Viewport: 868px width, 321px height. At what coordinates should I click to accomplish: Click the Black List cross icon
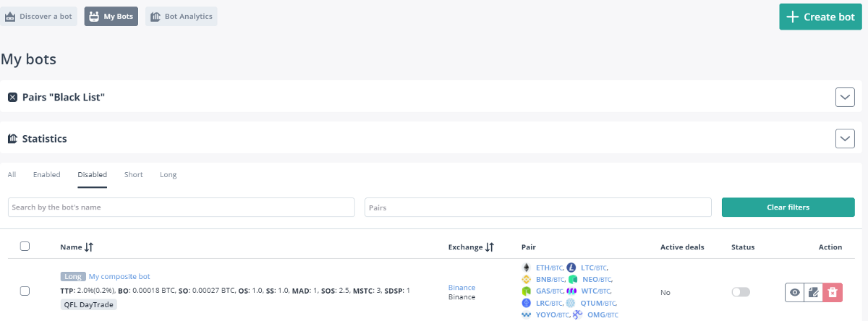[12, 97]
